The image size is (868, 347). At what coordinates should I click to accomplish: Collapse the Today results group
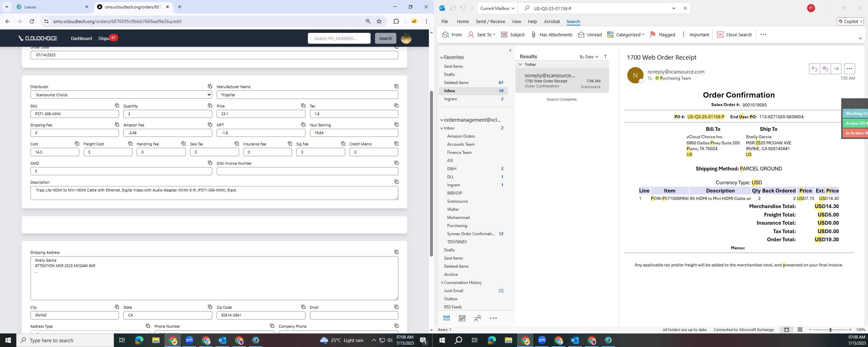click(520, 64)
